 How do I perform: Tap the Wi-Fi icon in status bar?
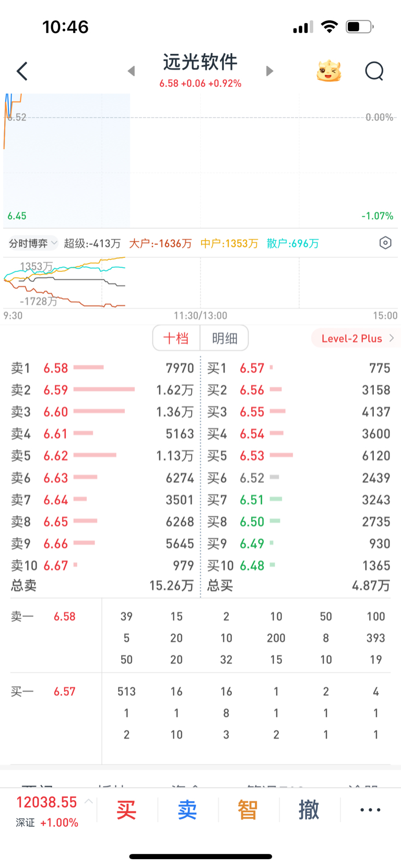(329, 27)
